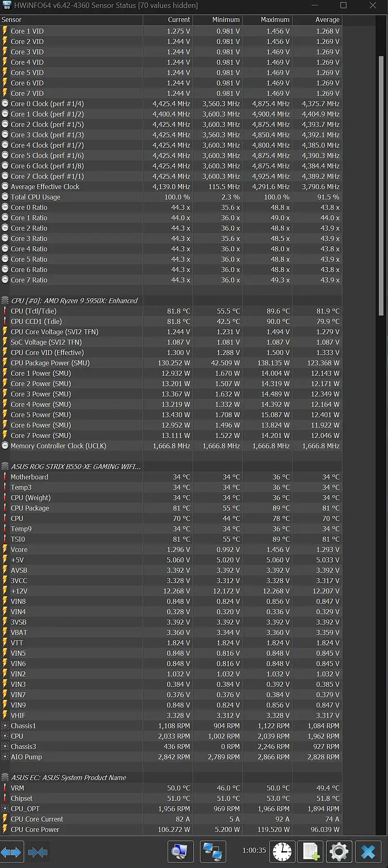The width and height of the screenshot is (388, 868).
Task: Select the SoC Voltage (SVI2 TFN) row
Action: tap(171, 342)
